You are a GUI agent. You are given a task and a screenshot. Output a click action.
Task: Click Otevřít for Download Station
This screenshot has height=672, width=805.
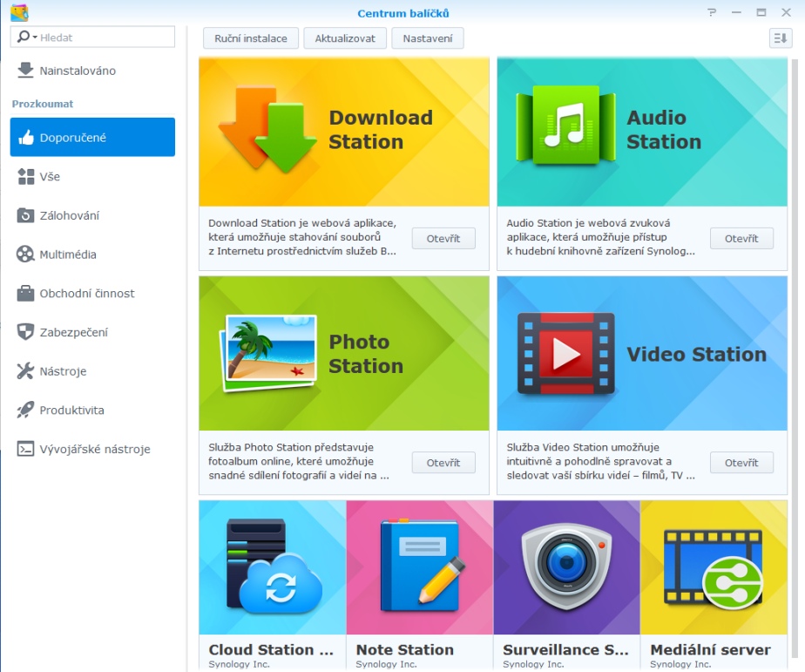443,239
